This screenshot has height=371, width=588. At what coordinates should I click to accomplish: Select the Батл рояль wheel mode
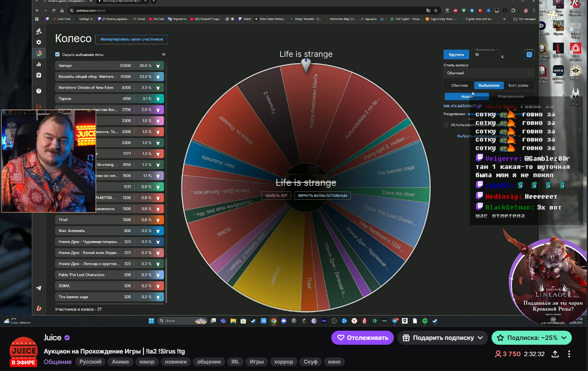click(518, 85)
